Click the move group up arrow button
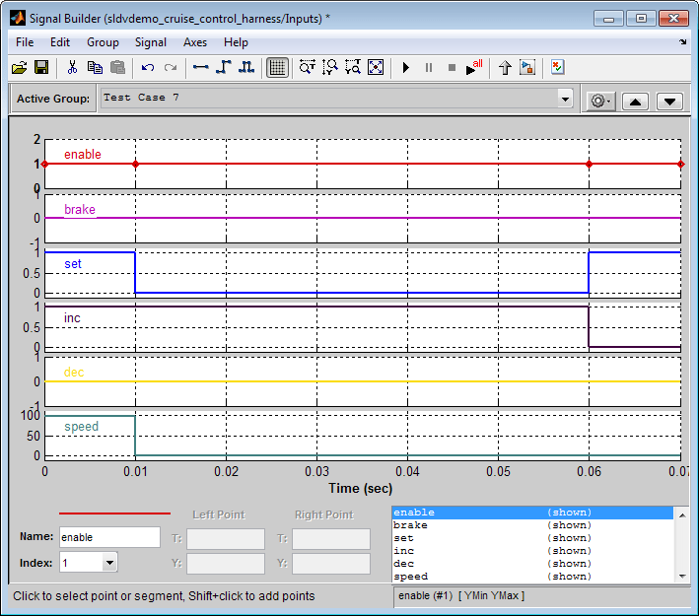This screenshot has width=699, height=616. pyautogui.click(x=635, y=101)
